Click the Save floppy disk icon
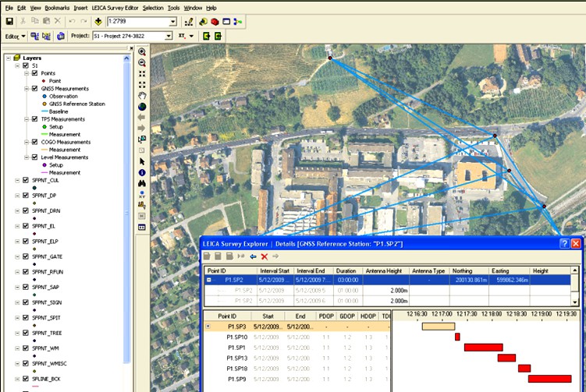Image resolution: width=586 pixels, height=392 pixels. tap(9, 22)
